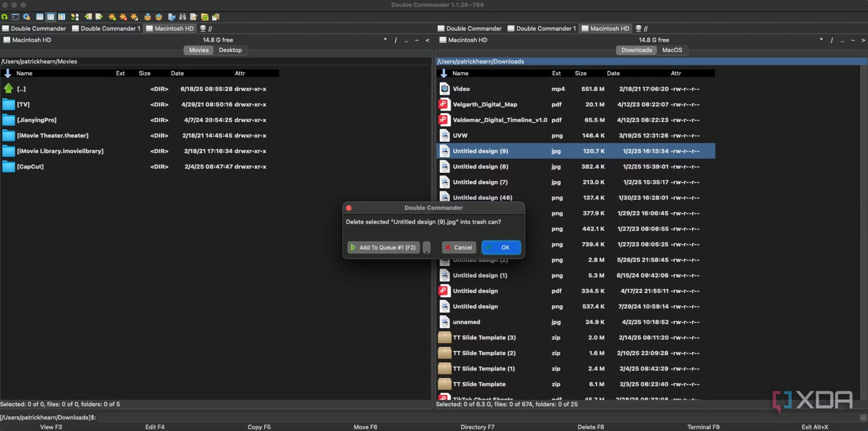This screenshot has width=868, height=431.
Task: Open Options via the blue gears icon
Action: point(27,17)
